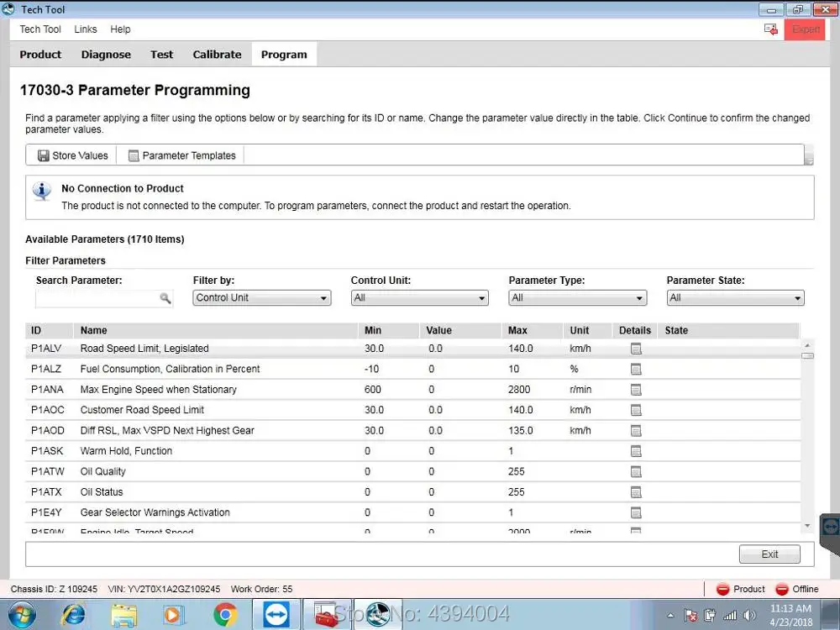Switch to the Diagnose tab
This screenshot has height=630, width=840.
click(x=106, y=55)
